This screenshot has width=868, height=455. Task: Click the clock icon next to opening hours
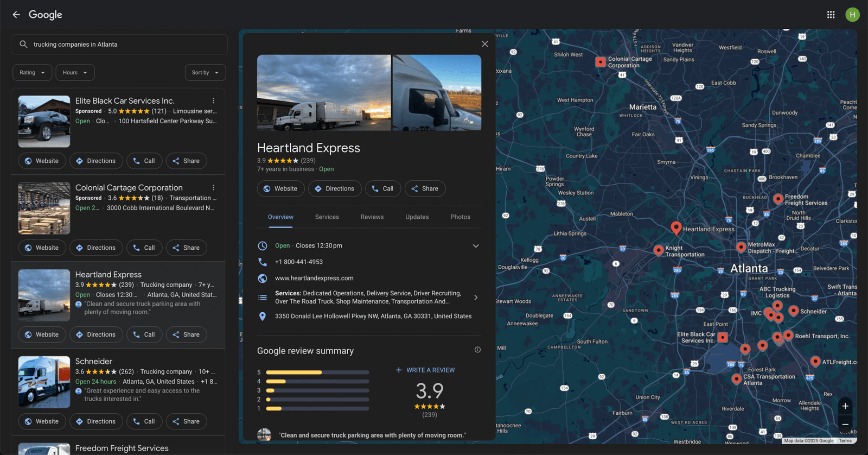click(263, 246)
